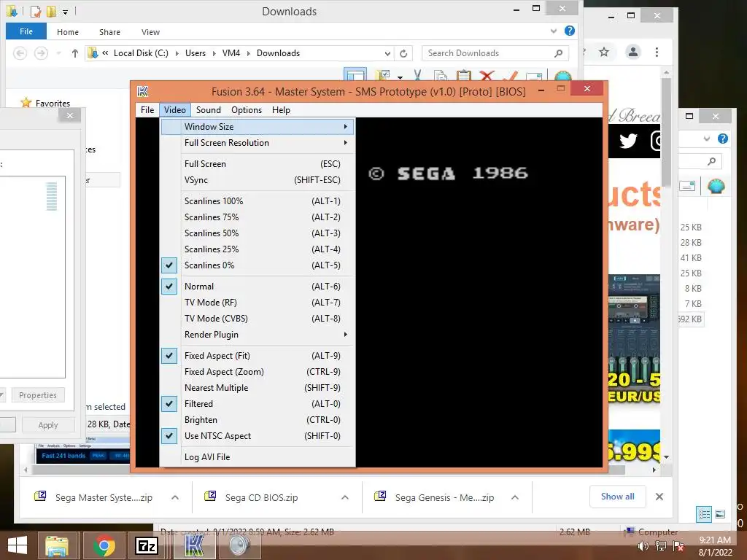Expand the Users breadcrumb arrow in address bar
This screenshot has width=747, height=560.
[x=214, y=53]
